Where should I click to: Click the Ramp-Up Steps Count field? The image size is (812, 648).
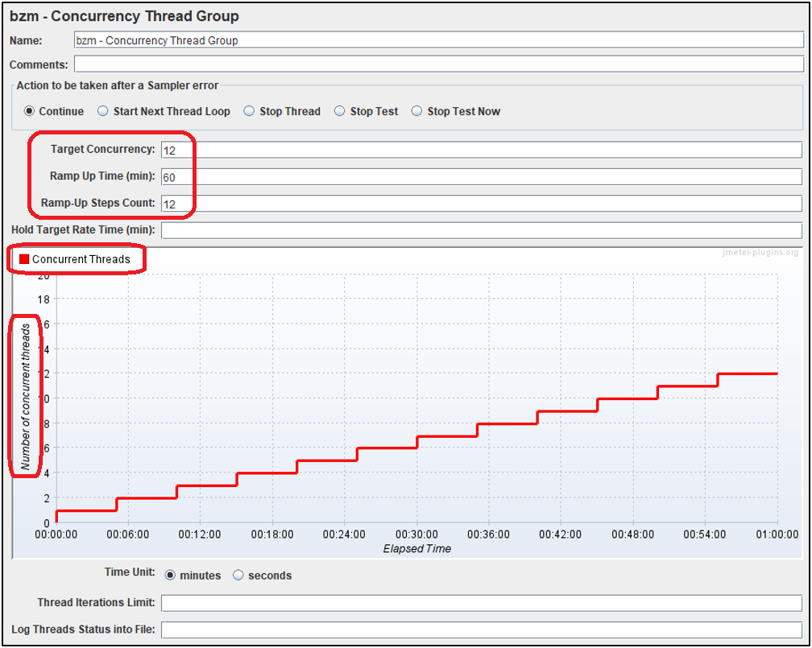(482, 204)
